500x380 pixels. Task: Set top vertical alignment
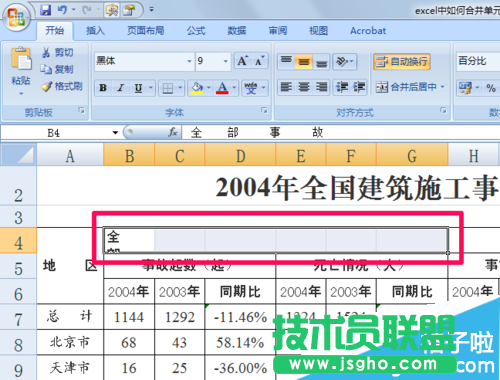click(286, 61)
